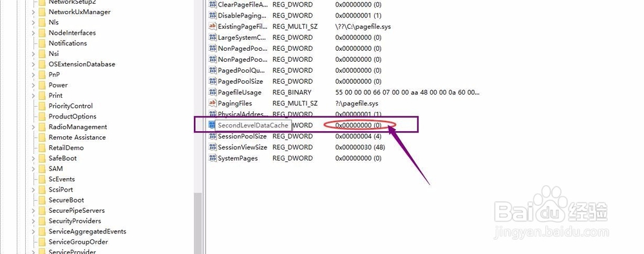Select the SessionPoolSize value name

[x=242, y=136]
